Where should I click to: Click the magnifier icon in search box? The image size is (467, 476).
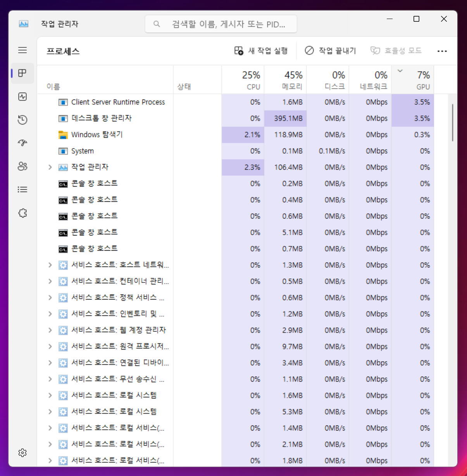pyautogui.click(x=157, y=24)
